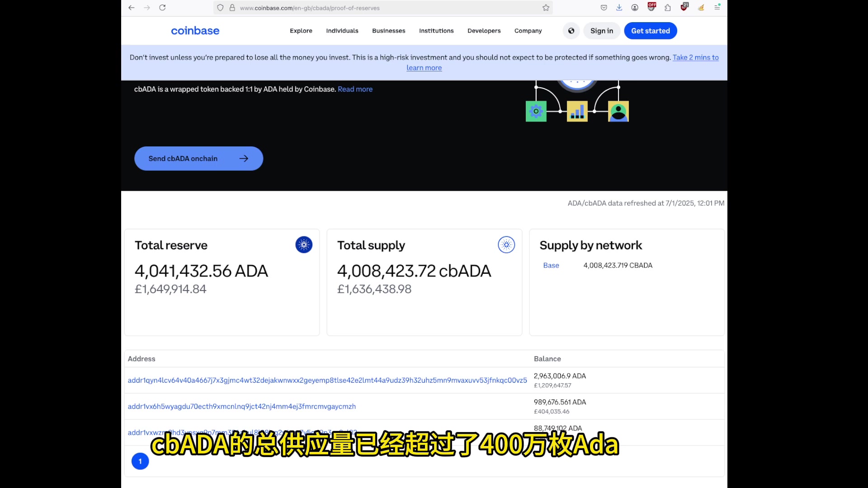Click Send cbADA onchain button
The width and height of the screenshot is (868, 488).
coord(198,159)
